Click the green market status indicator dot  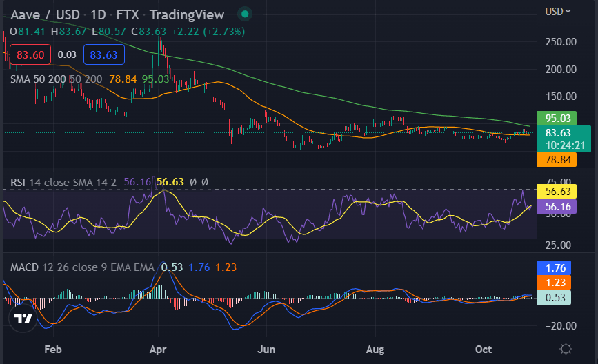243,14
